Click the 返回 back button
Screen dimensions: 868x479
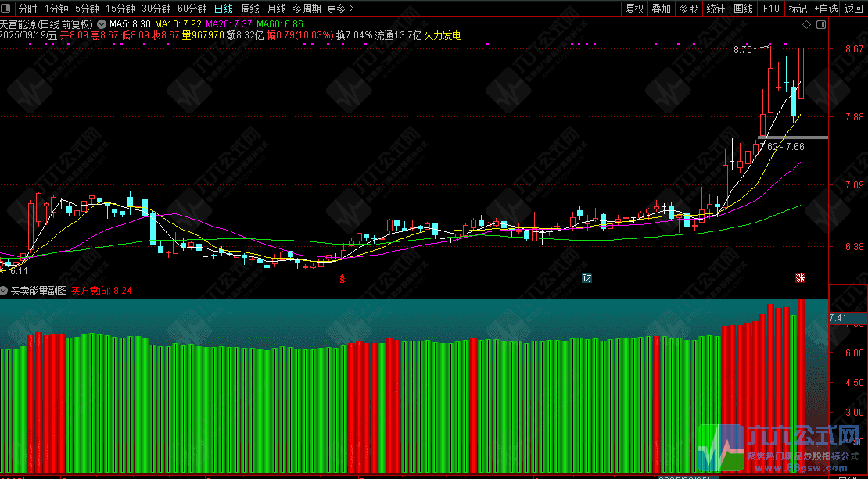click(x=854, y=9)
